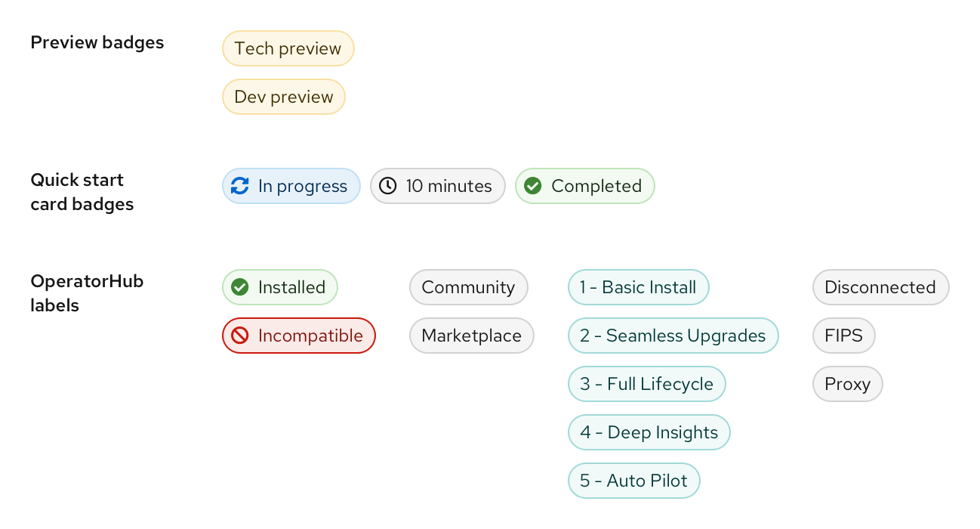Click the In progress quick start badge
This screenshot has height=529, width=980.
[x=291, y=185]
